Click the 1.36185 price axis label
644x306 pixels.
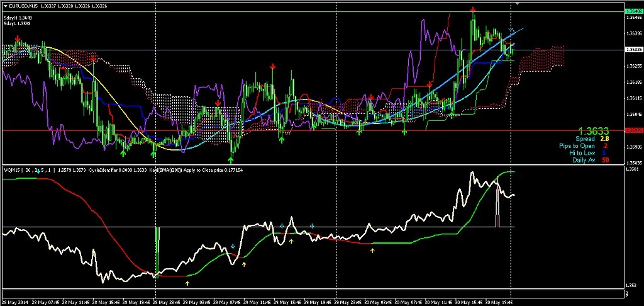click(x=633, y=82)
